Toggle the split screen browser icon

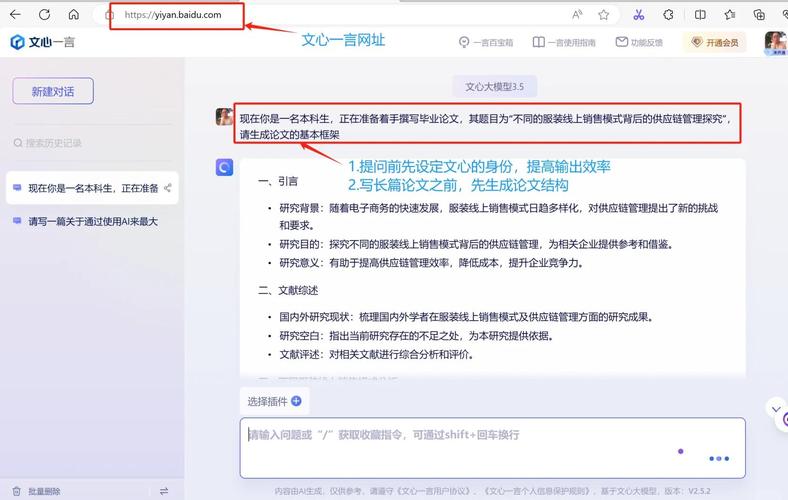pyautogui.click(x=700, y=15)
